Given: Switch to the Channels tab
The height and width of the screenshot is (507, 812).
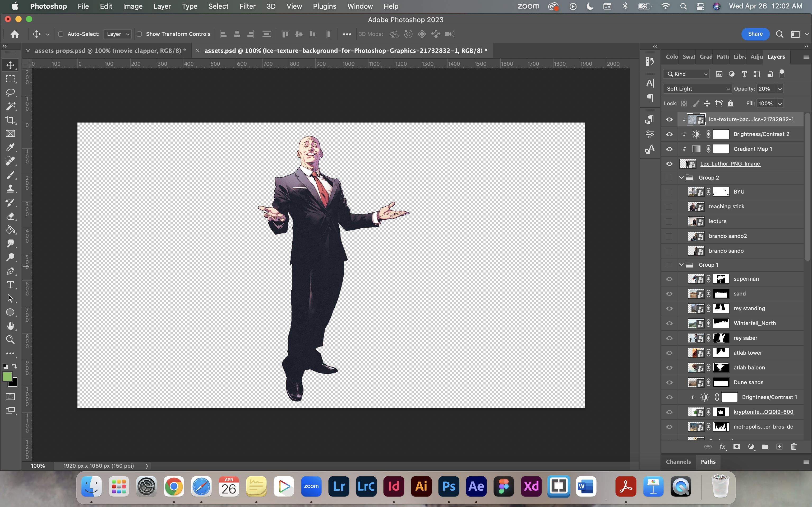Looking at the screenshot, I should (678, 462).
